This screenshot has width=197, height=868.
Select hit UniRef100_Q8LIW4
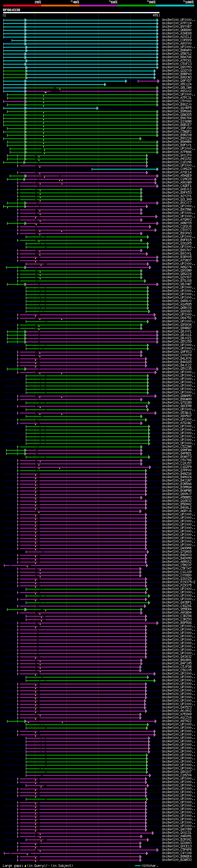(x=177, y=88)
